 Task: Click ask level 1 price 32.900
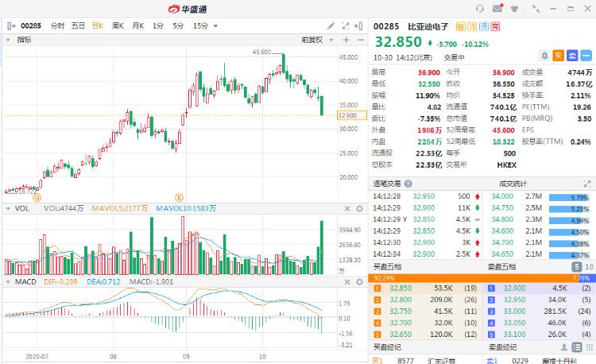(514, 288)
